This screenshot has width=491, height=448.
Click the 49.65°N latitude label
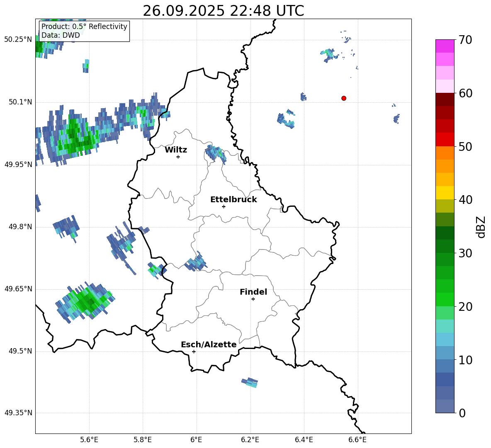click(18, 289)
